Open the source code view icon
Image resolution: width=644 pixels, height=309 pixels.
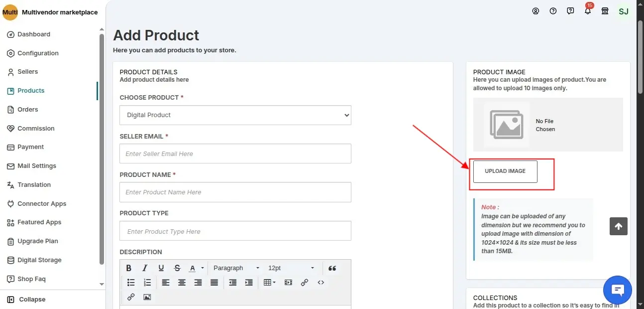pyautogui.click(x=321, y=283)
